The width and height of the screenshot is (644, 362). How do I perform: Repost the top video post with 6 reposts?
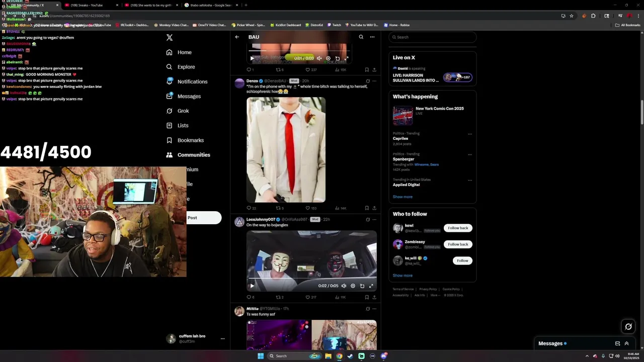click(x=280, y=70)
